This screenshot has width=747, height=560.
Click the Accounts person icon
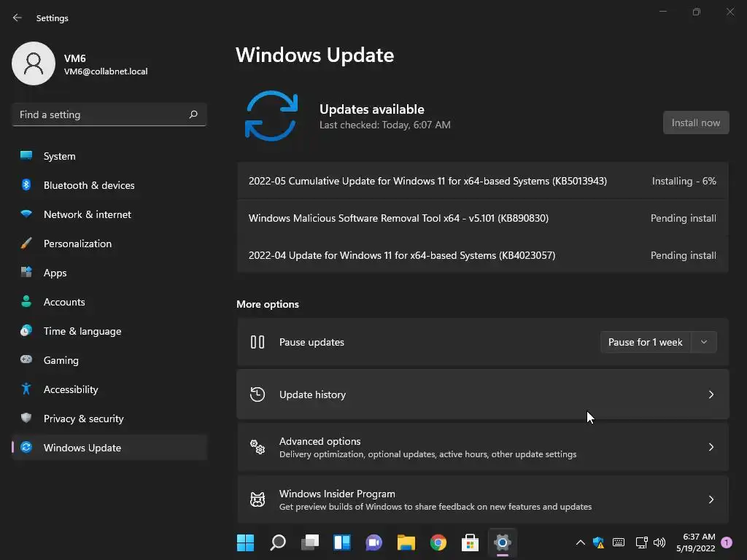point(26,301)
